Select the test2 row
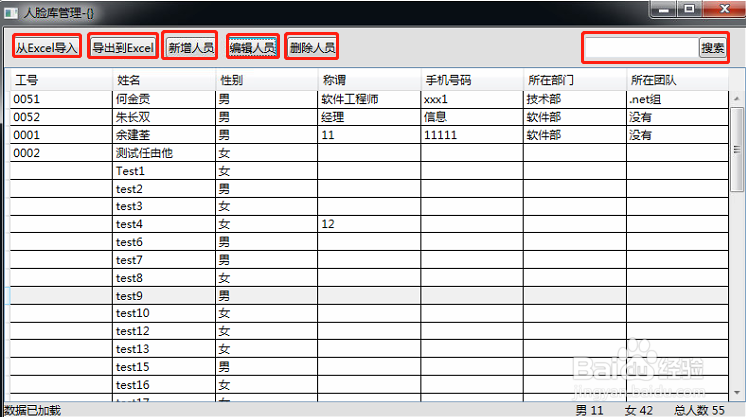Screen dimensions: 746x417 369,189
